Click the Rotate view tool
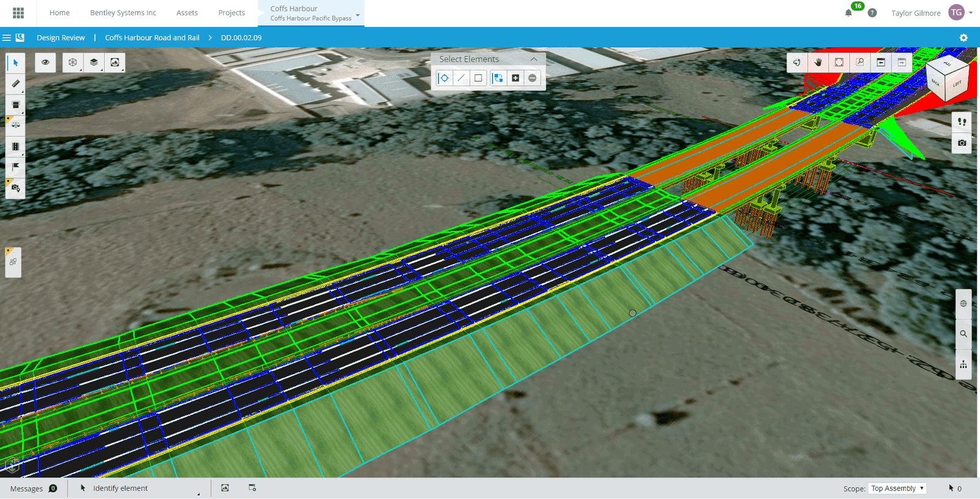Viewport: 980px width, 499px height. coord(797,62)
